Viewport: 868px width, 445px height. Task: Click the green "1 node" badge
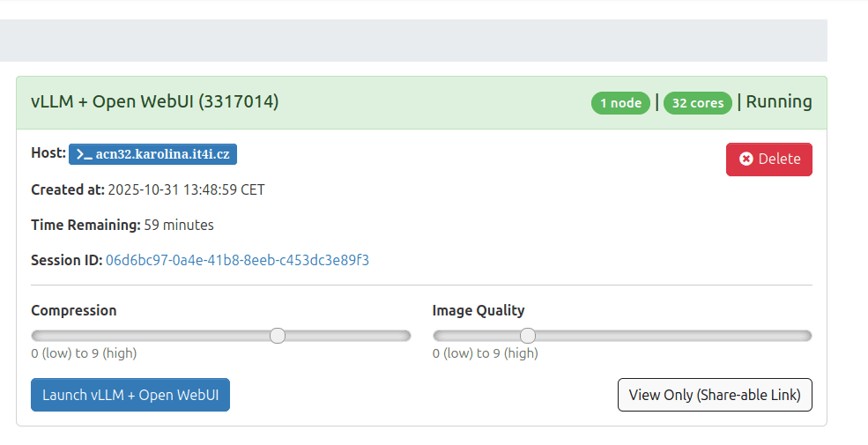(620, 103)
